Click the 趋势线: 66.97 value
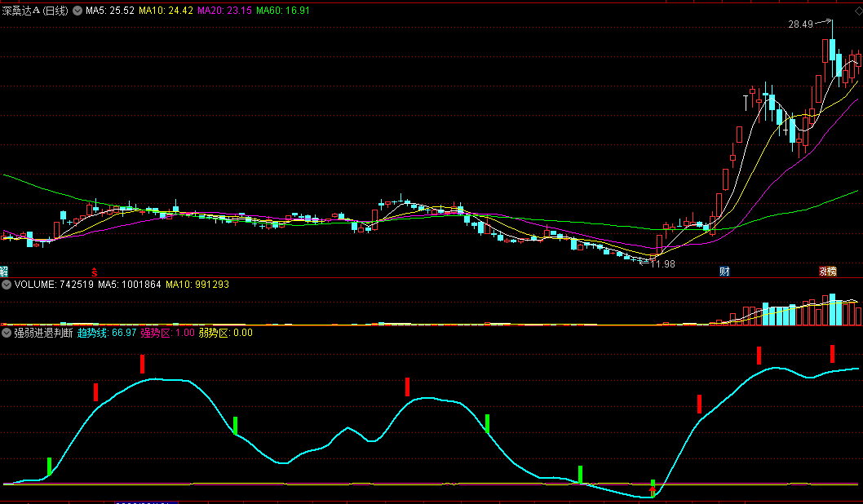 point(107,333)
